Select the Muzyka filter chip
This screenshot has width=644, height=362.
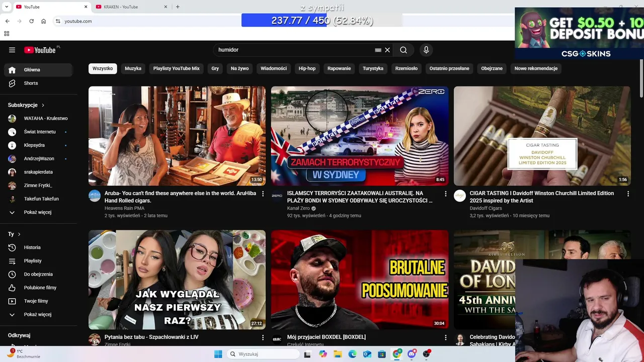[133, 68]
